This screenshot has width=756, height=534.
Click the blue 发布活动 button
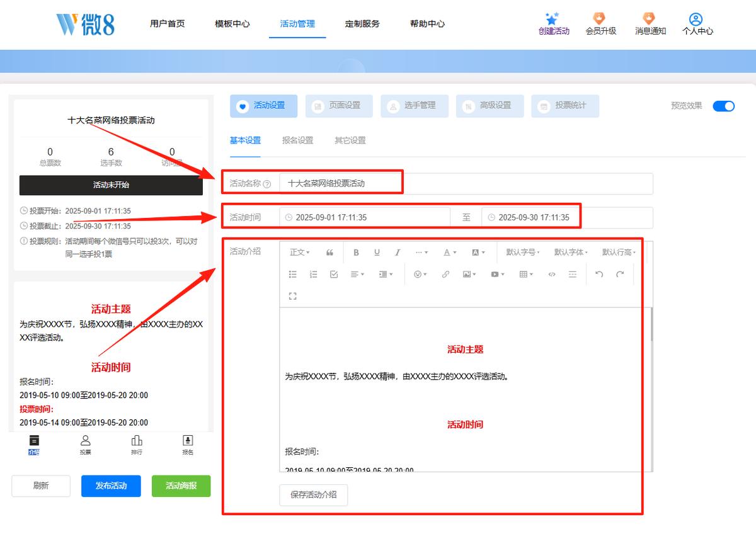111,486
